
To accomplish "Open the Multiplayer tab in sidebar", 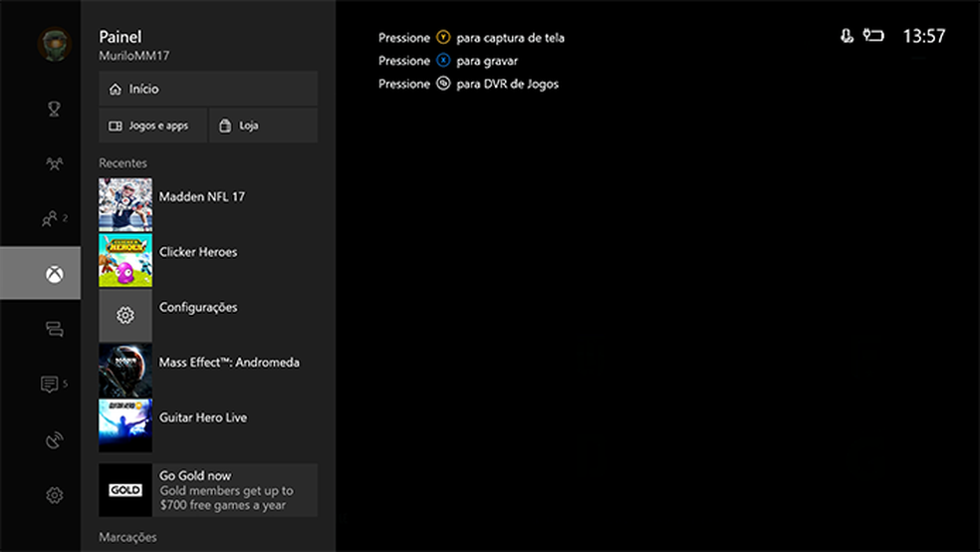I will (x=55, y=163).
